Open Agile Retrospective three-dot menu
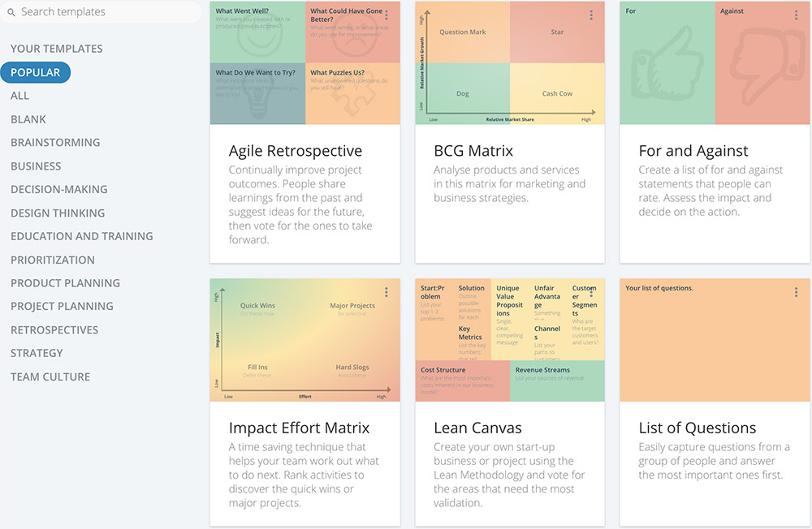Screen dimensions: 812x529 387,15
